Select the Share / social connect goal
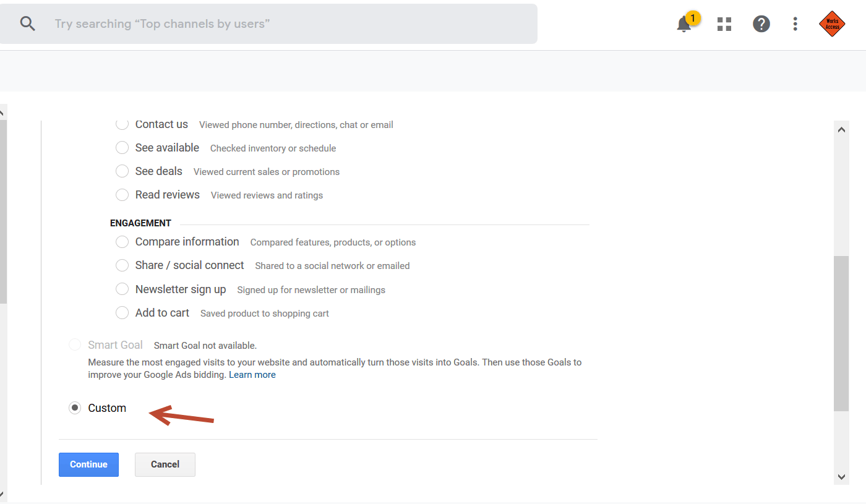 122,265
